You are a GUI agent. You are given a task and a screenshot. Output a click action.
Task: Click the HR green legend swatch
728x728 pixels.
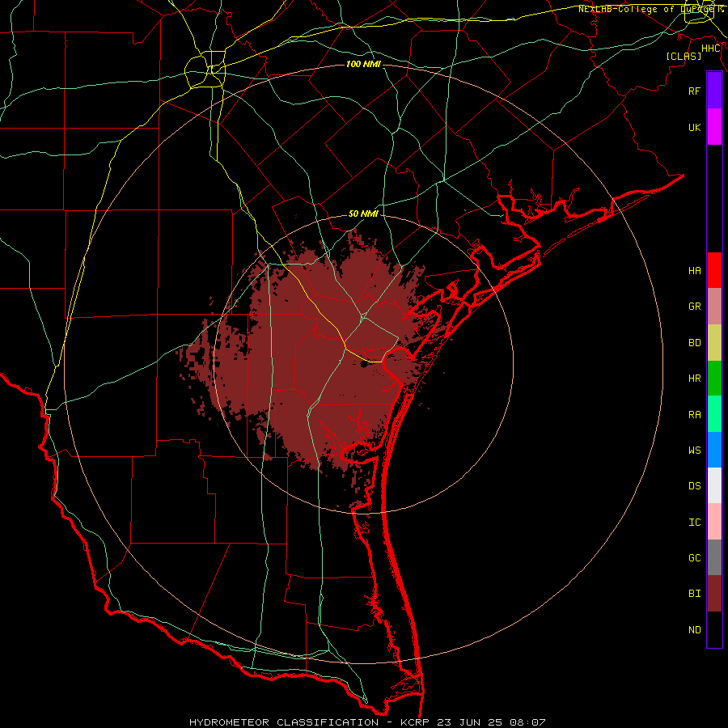point(714,378)
